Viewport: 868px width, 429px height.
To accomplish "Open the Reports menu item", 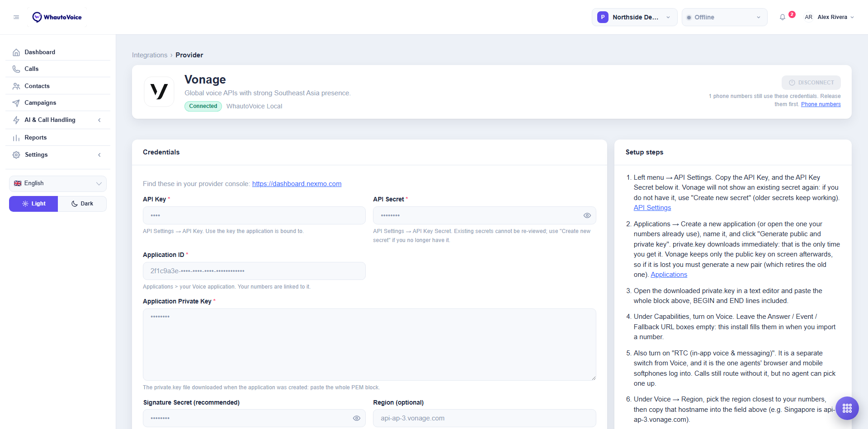I will coord(58,138).
